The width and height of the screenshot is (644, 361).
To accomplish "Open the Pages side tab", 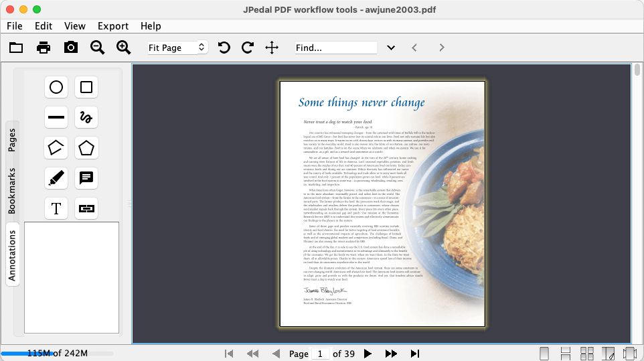I will pyautogui.click(x=12, y=140).
